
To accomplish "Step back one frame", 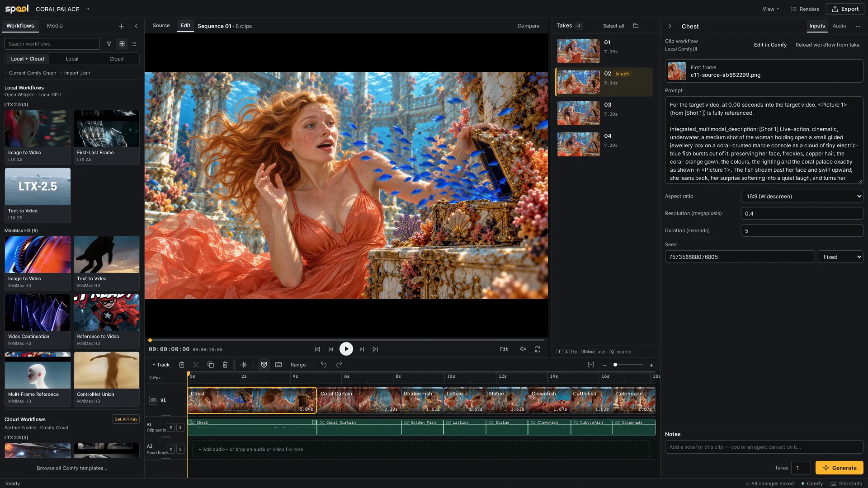I will tap(331, 349).
